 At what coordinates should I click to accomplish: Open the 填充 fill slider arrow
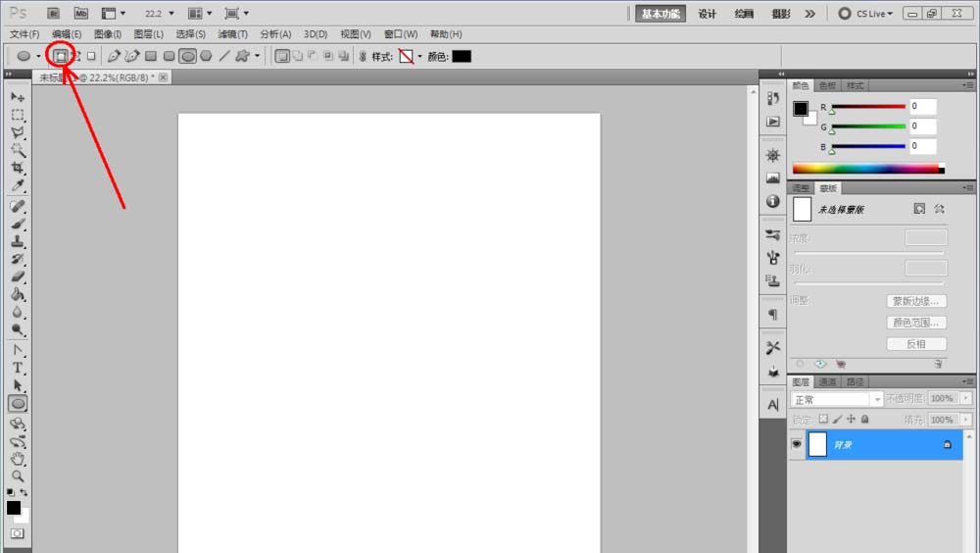coord(966,419)
